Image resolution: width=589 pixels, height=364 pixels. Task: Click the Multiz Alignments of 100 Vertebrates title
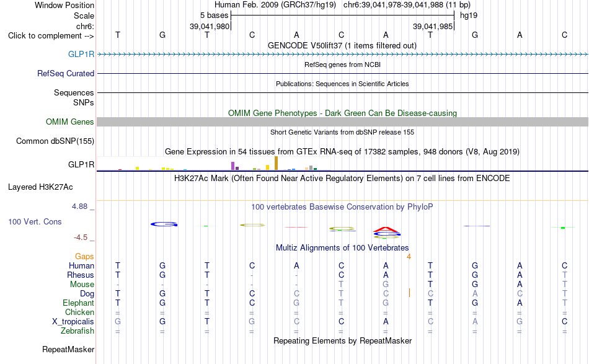[342, 247]
